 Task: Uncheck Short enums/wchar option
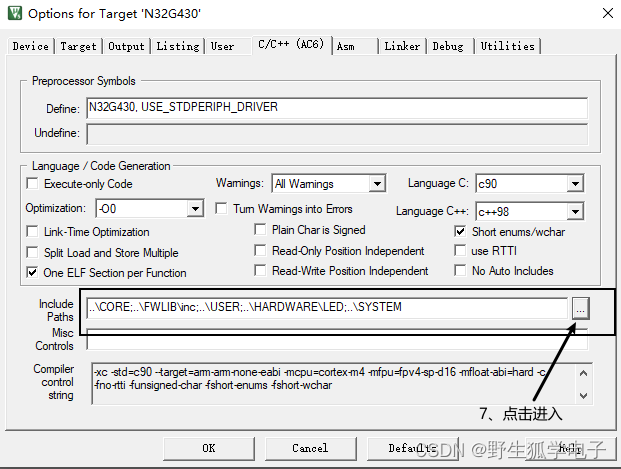[460, 231]
